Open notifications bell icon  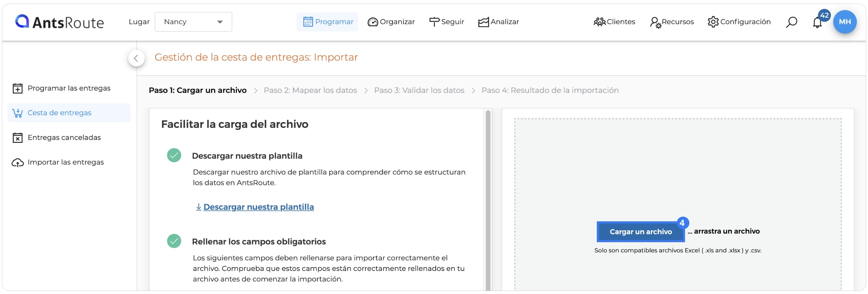817,23
